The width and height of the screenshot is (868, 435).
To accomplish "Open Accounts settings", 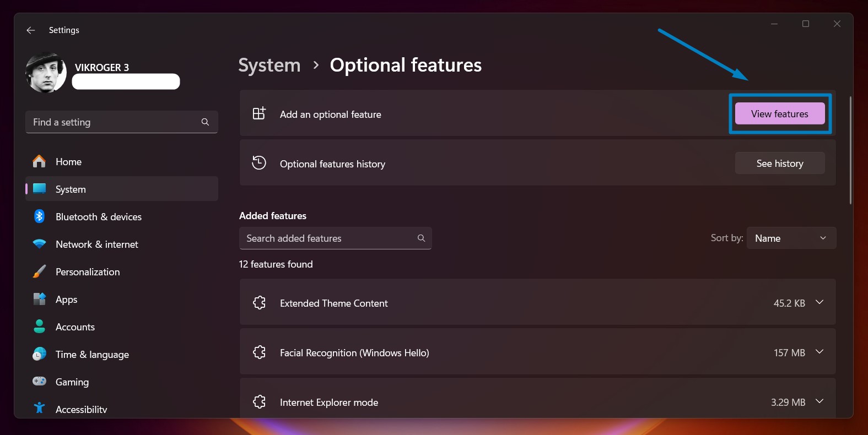I will point(122,327).
